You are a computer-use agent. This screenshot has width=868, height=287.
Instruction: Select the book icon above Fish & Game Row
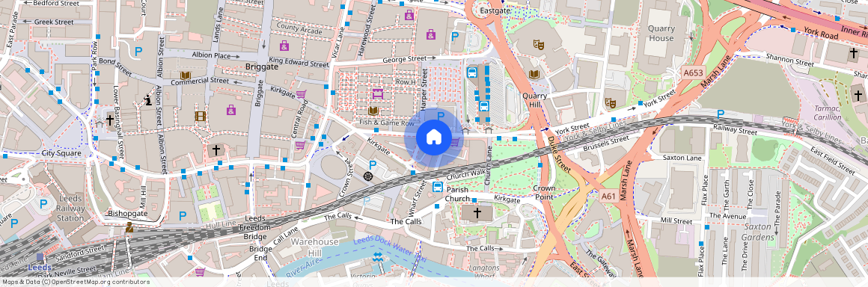[373, 111]
